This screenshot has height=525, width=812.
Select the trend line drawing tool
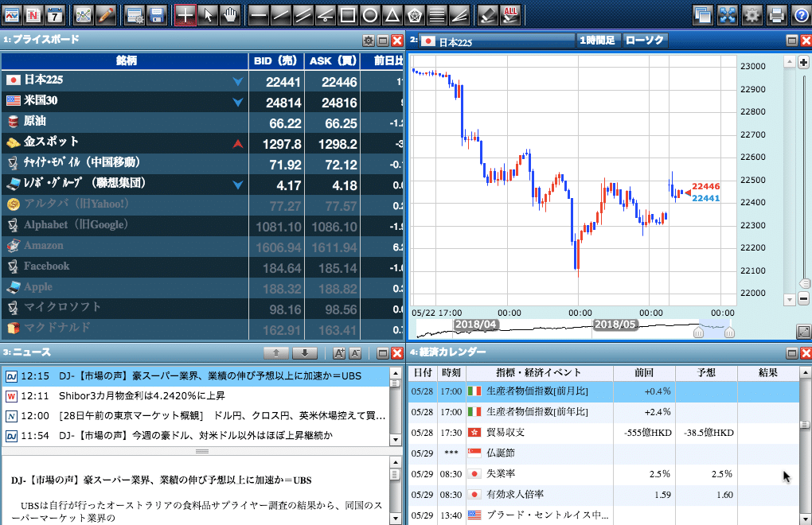pyautogui.click(x=281, y=14)
